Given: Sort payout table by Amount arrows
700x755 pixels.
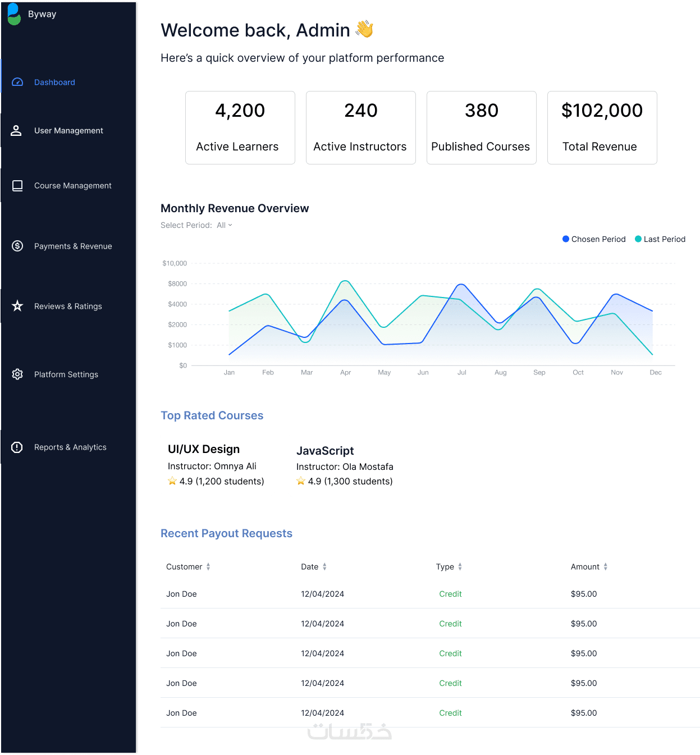Looking at the screenshot, I should (x=606, y=567).
